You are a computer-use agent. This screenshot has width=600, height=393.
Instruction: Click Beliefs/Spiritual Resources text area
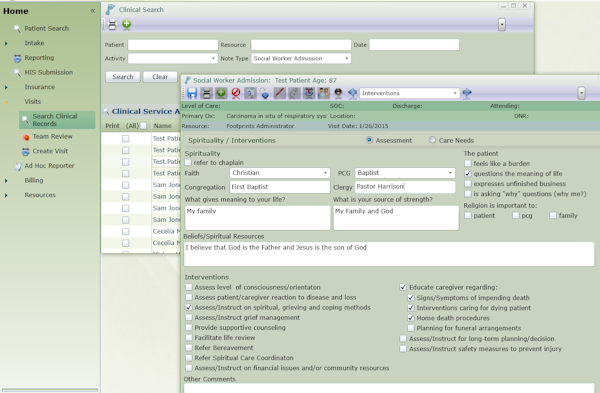click(x=389, y=254)
